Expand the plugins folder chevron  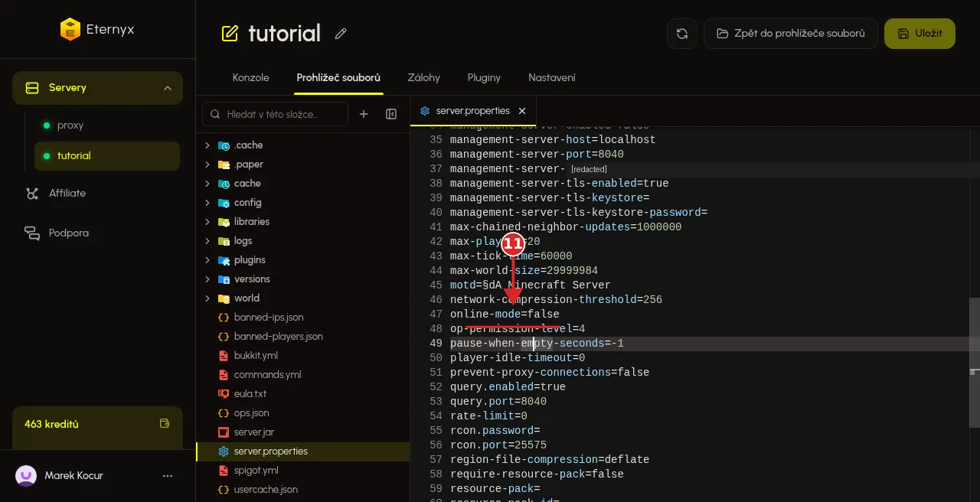click(x=207, y=260)
